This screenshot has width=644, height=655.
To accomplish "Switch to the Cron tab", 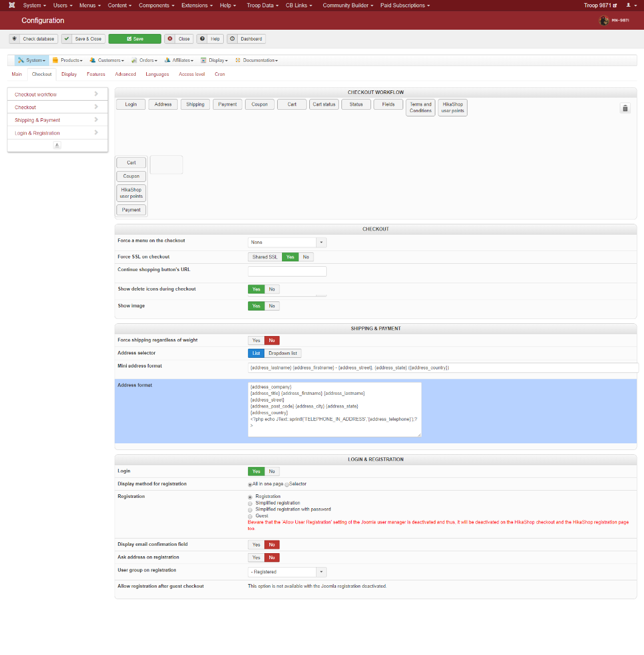I will click(220, 75).
